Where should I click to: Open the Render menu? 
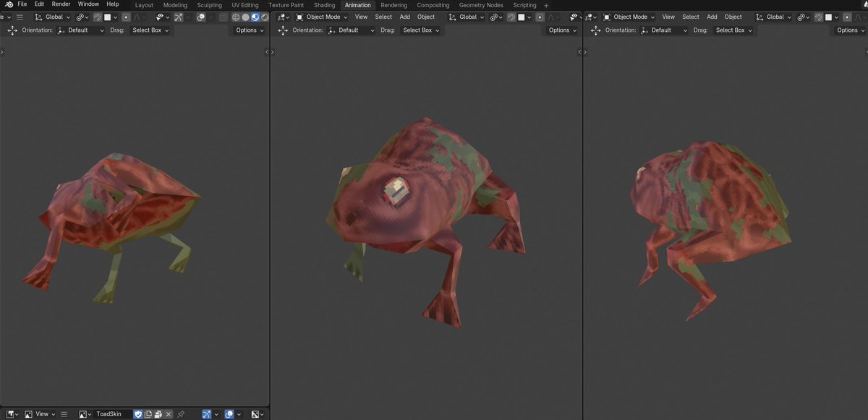pos(61,4)
